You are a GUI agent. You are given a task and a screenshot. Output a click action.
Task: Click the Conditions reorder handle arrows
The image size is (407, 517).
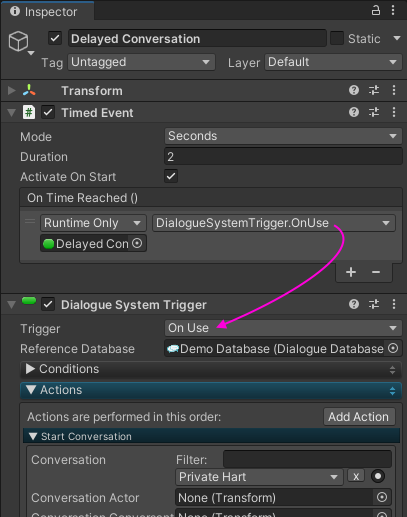(x=392, y=370)
